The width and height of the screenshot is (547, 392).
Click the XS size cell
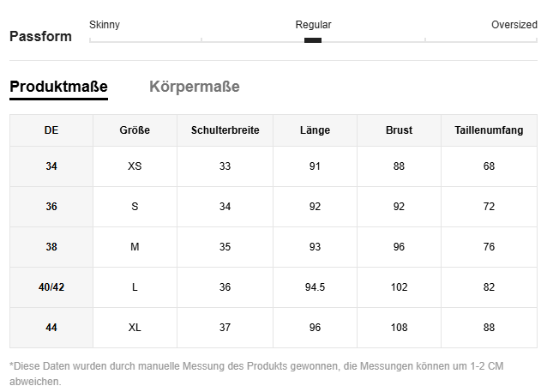click(135, 166)
